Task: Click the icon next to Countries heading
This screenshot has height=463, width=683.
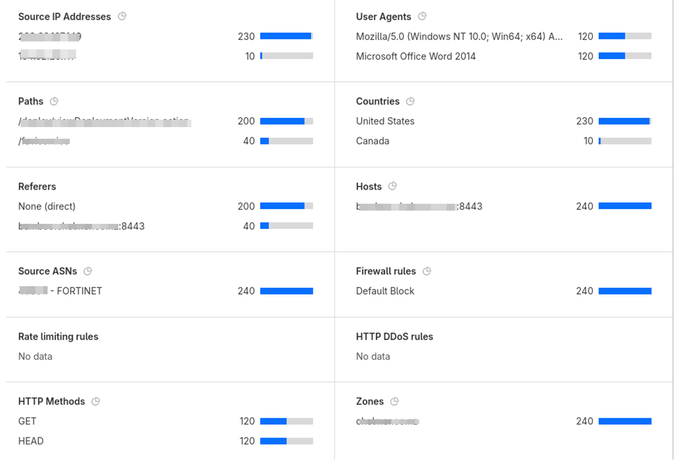Action: (411, 102)
